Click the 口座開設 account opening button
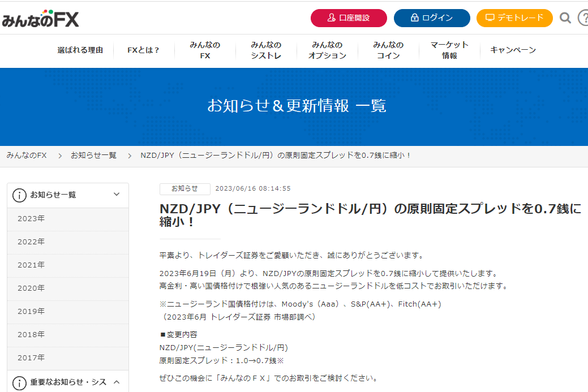The image size is (588, 392). pyautogui.click(x=349, y=18)
